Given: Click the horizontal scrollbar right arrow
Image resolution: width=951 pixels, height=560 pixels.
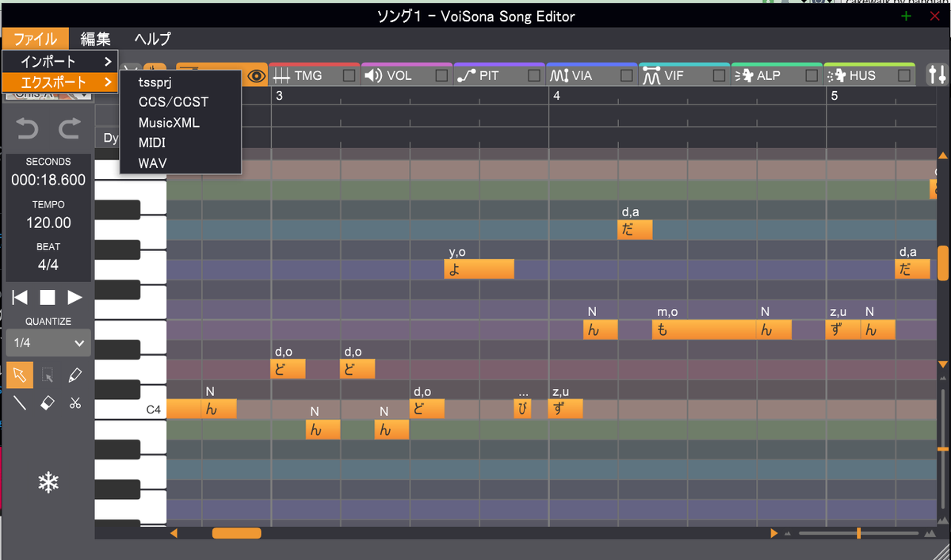Looking at the screenshot, I should pyautogui.click(x=774, y=533).
